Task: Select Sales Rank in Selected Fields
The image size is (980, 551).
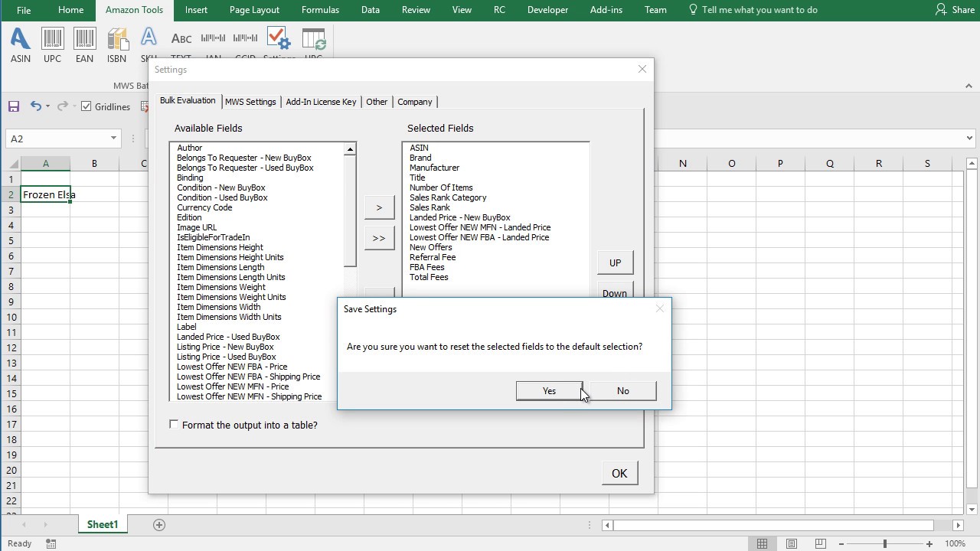Action: click(430, 207)
